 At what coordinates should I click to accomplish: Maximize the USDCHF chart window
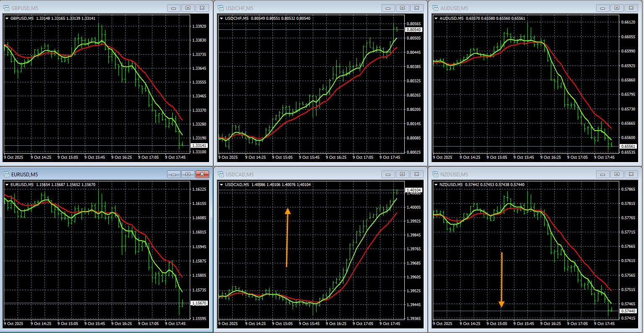coord(402,8)
